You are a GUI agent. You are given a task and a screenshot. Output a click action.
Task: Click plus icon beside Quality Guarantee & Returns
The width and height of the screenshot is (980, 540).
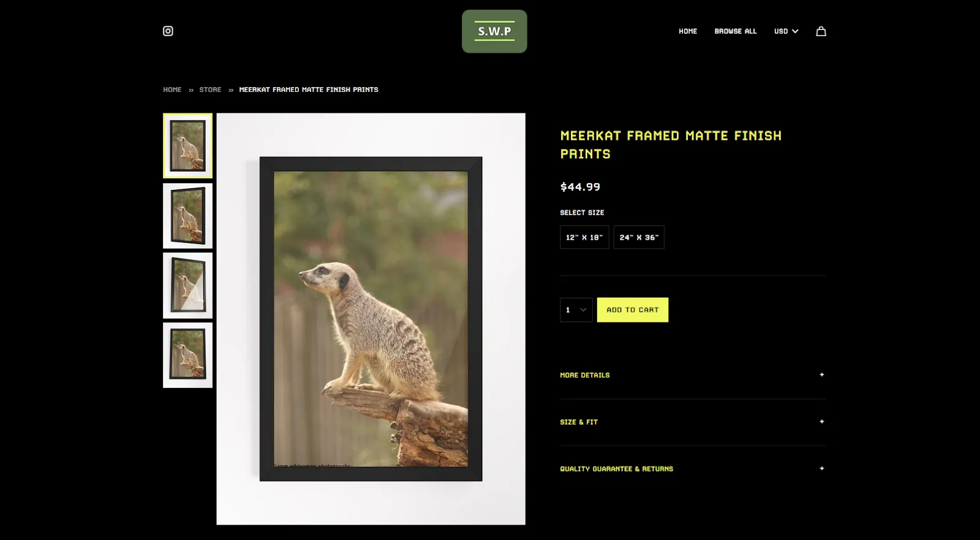point(821,468)
